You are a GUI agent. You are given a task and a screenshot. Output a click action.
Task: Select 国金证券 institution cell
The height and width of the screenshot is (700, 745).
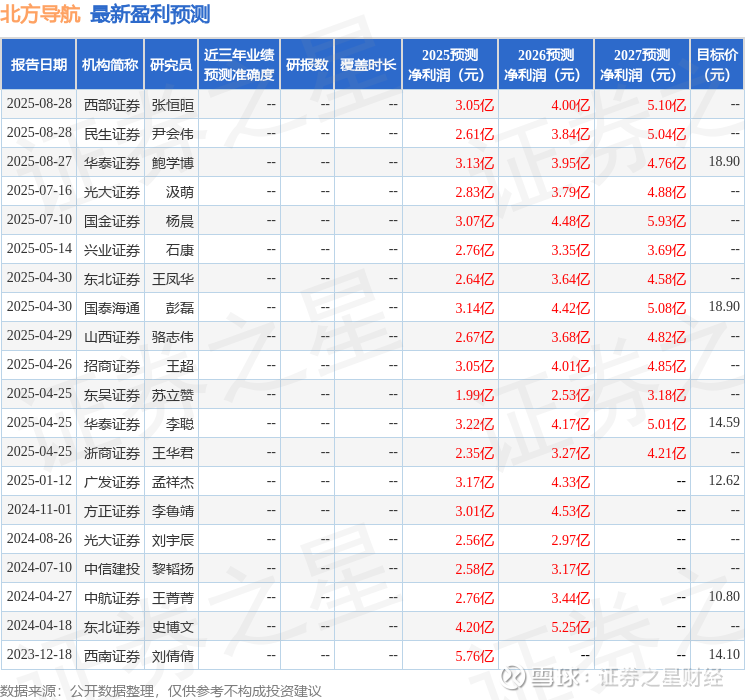[112, 221]
